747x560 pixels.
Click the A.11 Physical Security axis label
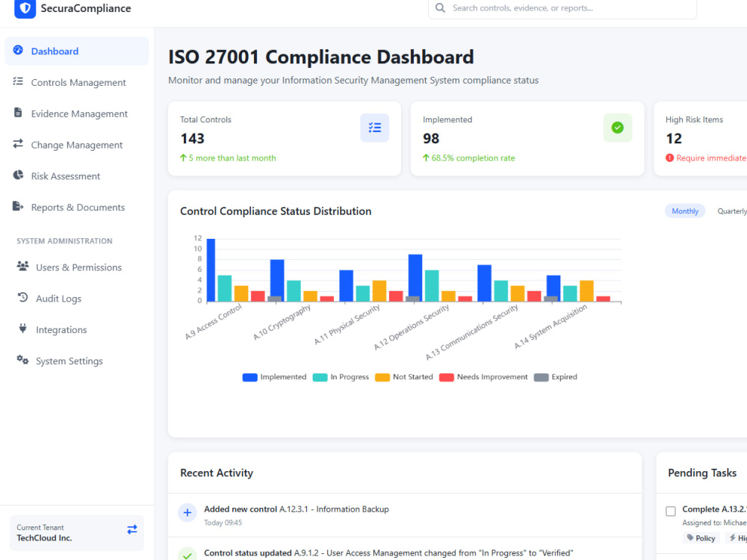347,324
